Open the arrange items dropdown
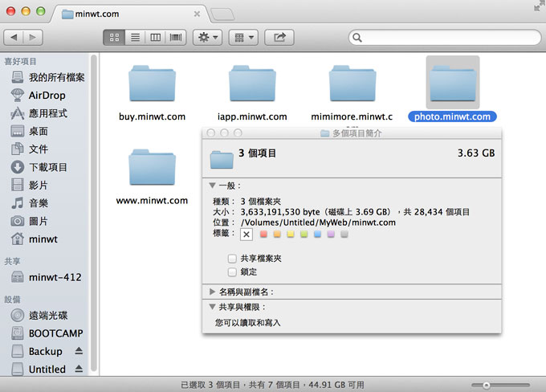Image resolution: width=546 pixels, height=392 pixels. pyautogui.click(x=243, y=37)
